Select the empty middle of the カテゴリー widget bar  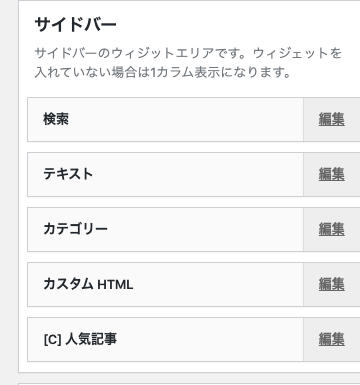(x=205, y=229)
